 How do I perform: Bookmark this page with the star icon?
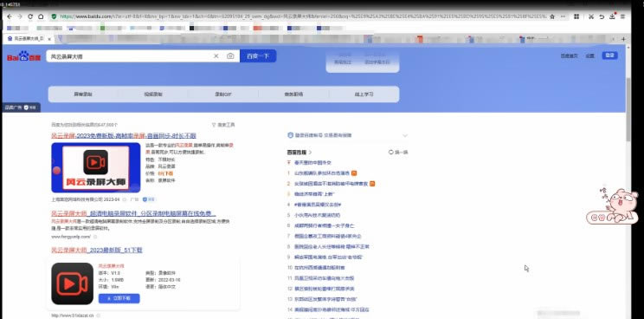[x=552, y=16]
